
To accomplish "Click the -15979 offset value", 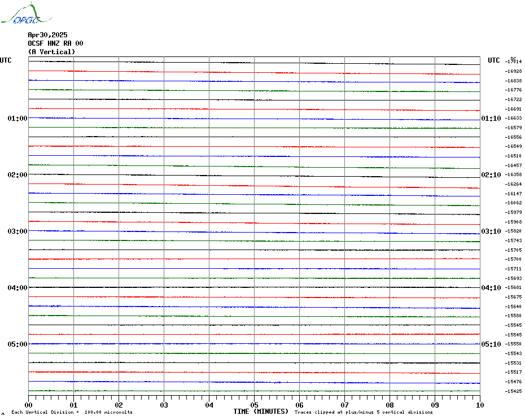I will pos(513,212).
